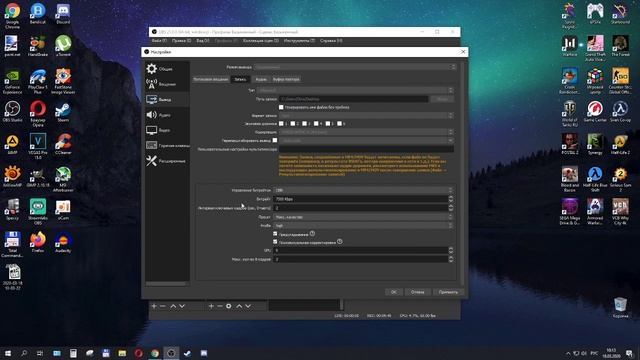Open the Profile dropdown showing high
The image size is (640, 360).
pos(363,225)
